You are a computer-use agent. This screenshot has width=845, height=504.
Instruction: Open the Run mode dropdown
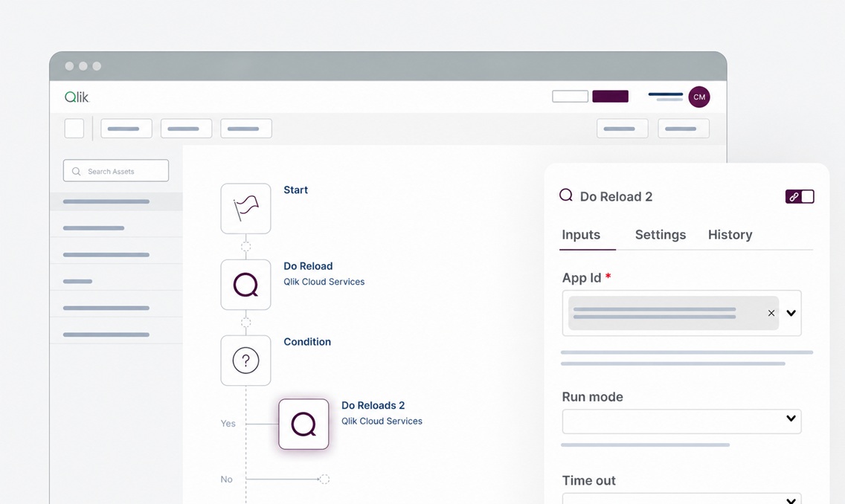pos(681,421)
